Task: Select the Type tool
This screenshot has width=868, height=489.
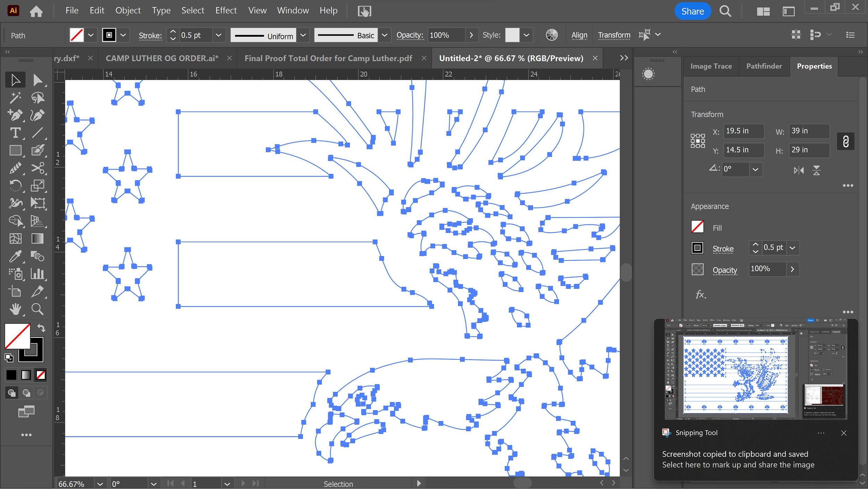Action: click(x=15, y=133)
